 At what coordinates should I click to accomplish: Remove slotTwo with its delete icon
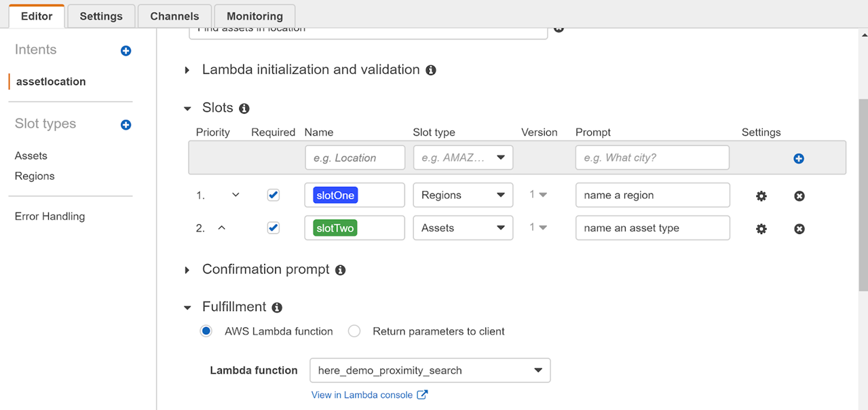pyautogui.click(x=799, y=229)
